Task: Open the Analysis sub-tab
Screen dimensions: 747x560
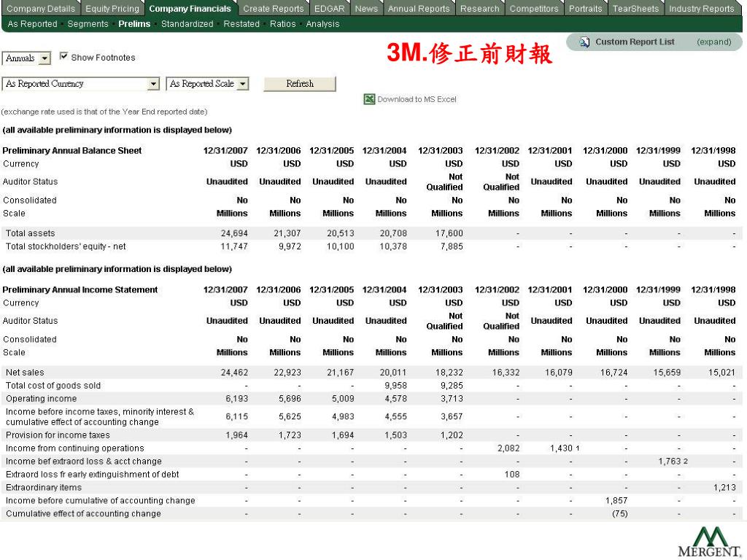Action: [x=322, y=24]
